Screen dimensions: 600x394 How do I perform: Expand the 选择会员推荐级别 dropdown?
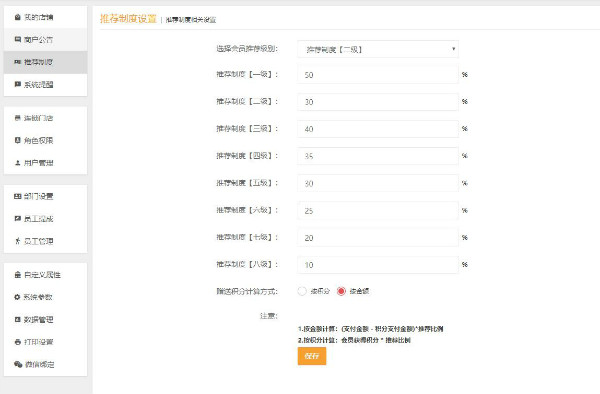click(x=378, y=49)
